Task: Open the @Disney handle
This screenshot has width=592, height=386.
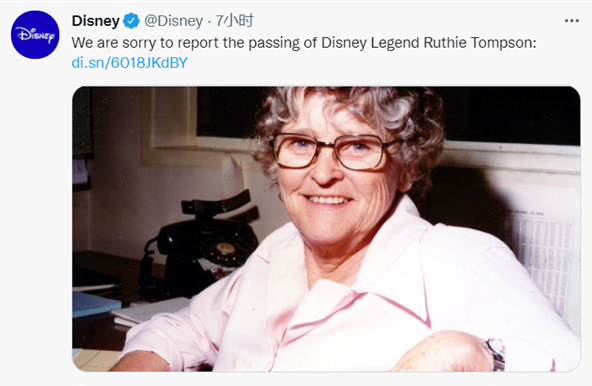Action: pyautogui.click(x=174, y=21)
